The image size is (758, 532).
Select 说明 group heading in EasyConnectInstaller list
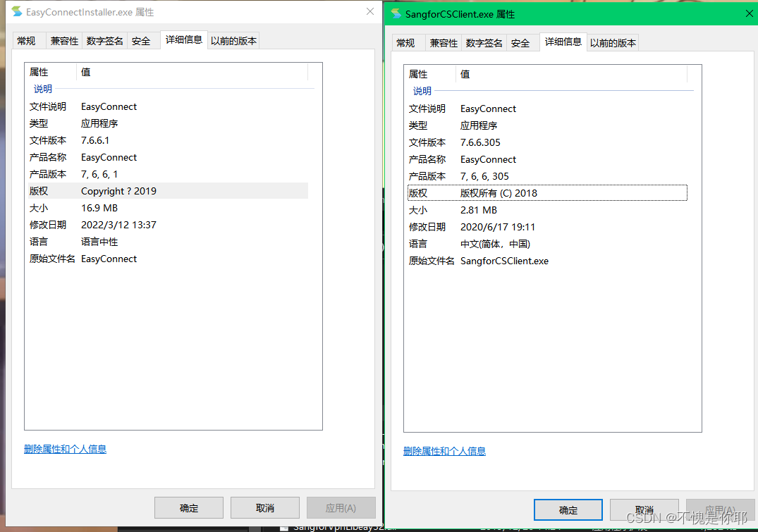click(43, 89)
